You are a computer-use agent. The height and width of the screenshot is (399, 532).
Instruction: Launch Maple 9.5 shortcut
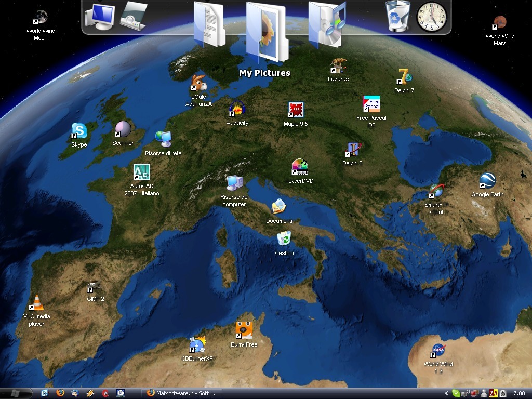[x=296, y=115]
